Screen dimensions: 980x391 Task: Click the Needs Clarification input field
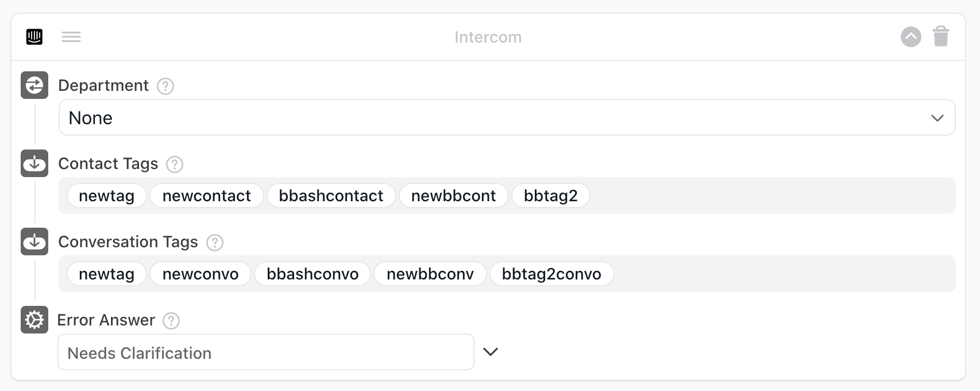(x=265, y=351)
